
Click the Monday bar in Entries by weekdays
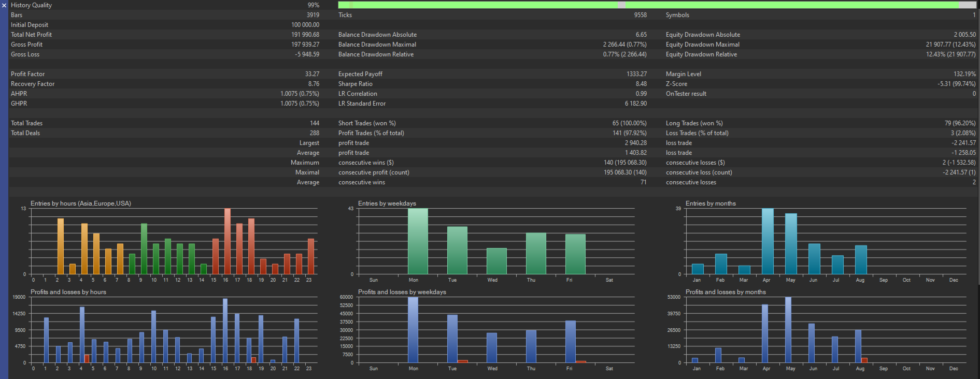point(418,241)
